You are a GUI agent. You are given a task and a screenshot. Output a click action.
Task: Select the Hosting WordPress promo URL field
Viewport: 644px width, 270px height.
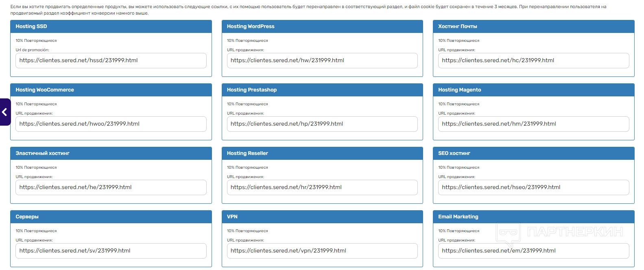[322, 61]
